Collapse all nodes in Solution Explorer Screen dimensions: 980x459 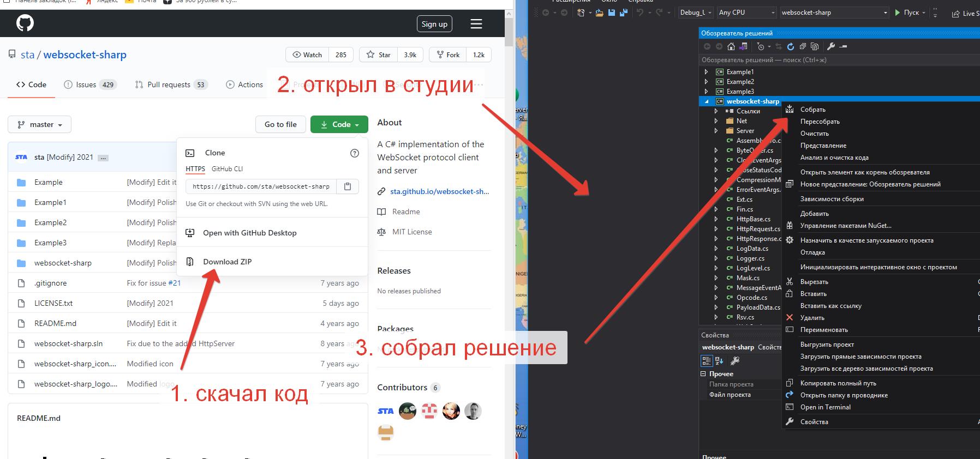pyautogui.click(x=803, y=47)
